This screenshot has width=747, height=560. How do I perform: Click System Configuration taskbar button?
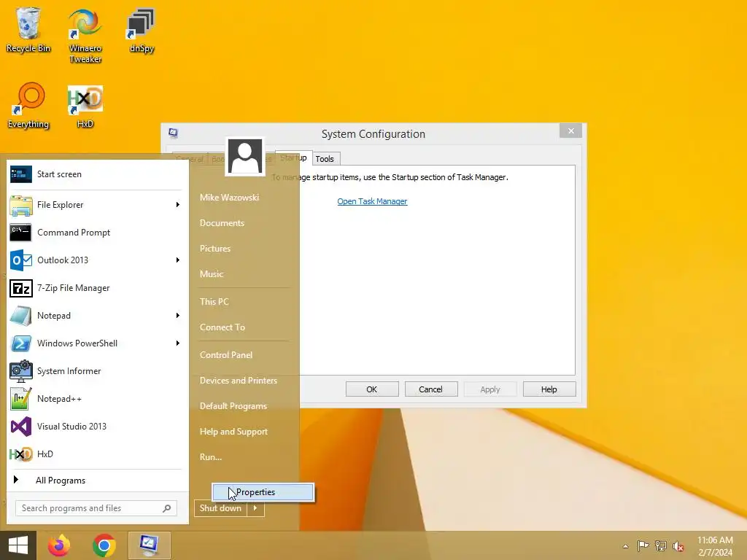click(149, 545)
